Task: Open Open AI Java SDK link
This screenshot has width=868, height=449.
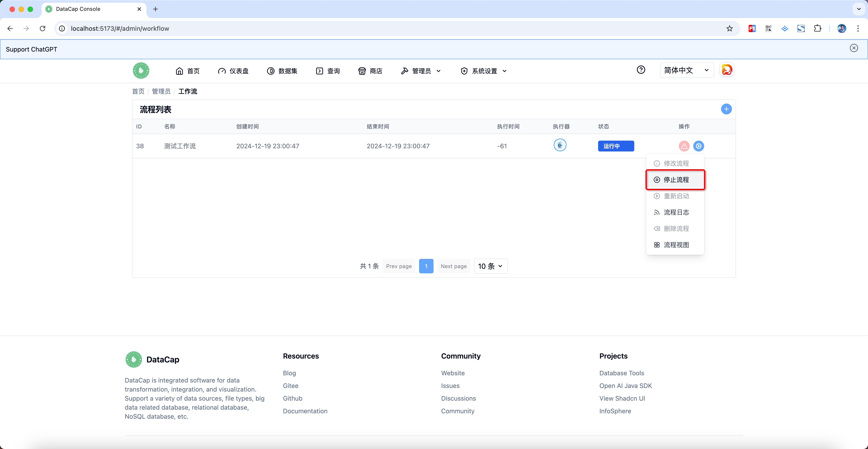Action: click(625, 386)
